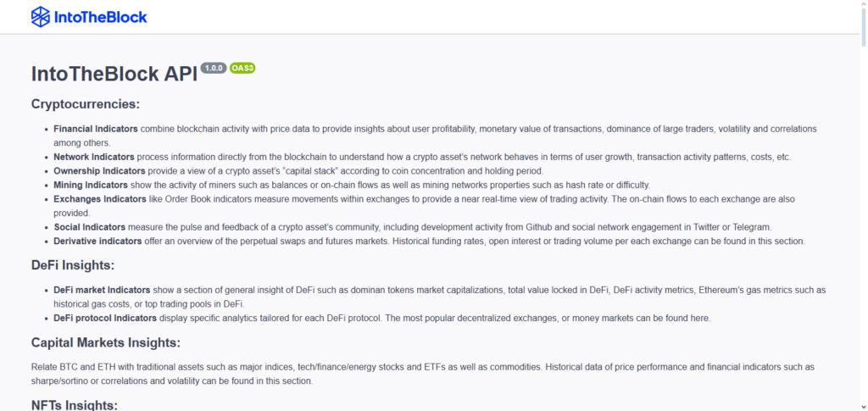Select the Cryptocurrencies section heading
This screenshot has height=411, width=868.
(x=85, y=104)
